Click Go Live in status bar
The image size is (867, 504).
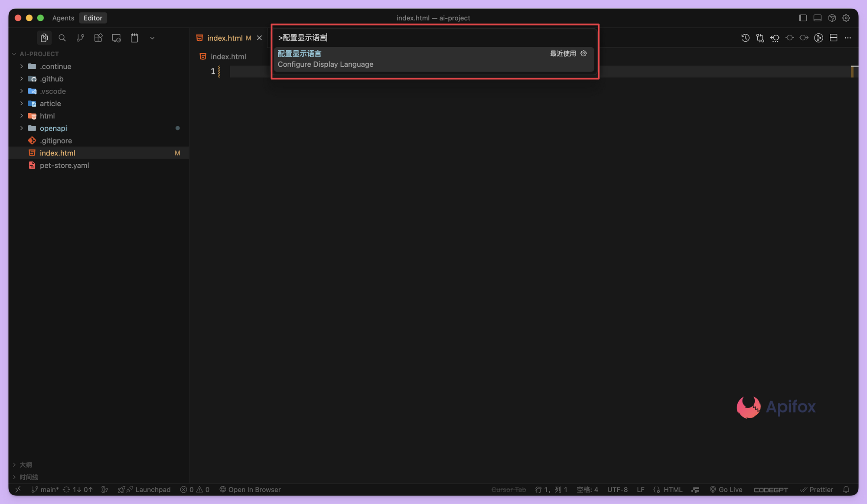[726, 489]
